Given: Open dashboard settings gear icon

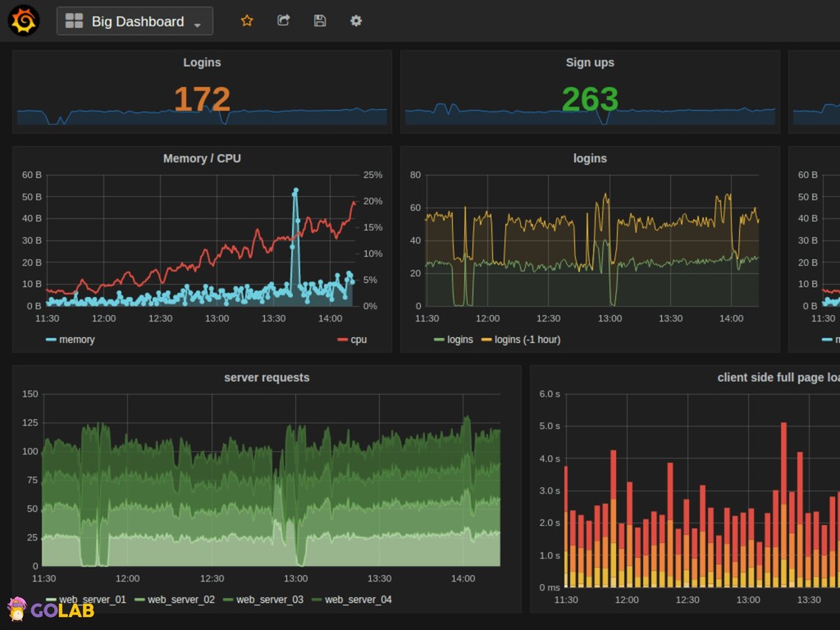Looking at the screenshot, I should tap(356, 21).
